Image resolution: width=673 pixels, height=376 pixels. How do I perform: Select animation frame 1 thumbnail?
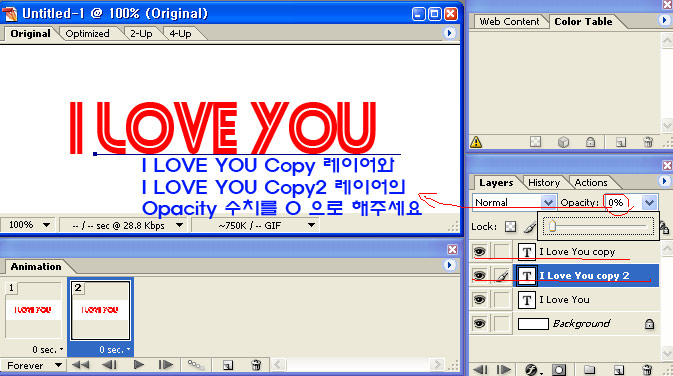pos(33,310)
